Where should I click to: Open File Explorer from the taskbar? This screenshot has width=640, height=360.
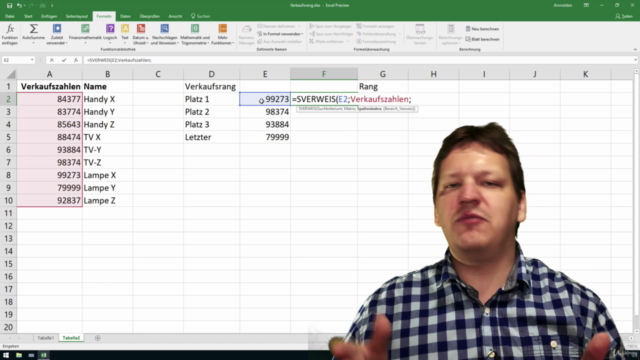pos(19,355)
